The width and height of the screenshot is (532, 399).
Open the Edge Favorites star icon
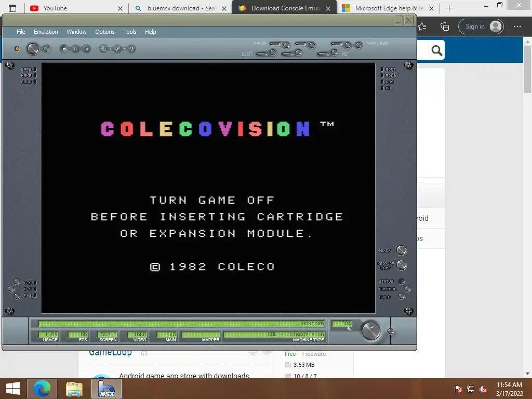point(422,26)
